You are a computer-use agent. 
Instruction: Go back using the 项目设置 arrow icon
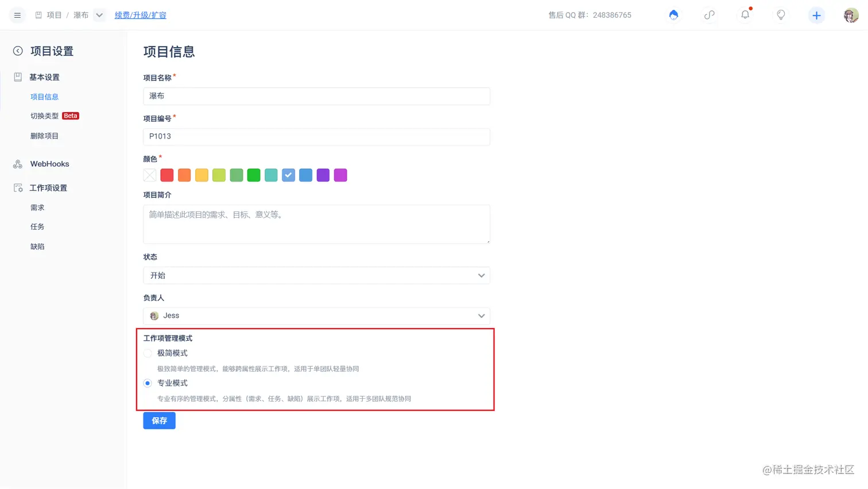(18, 51)
